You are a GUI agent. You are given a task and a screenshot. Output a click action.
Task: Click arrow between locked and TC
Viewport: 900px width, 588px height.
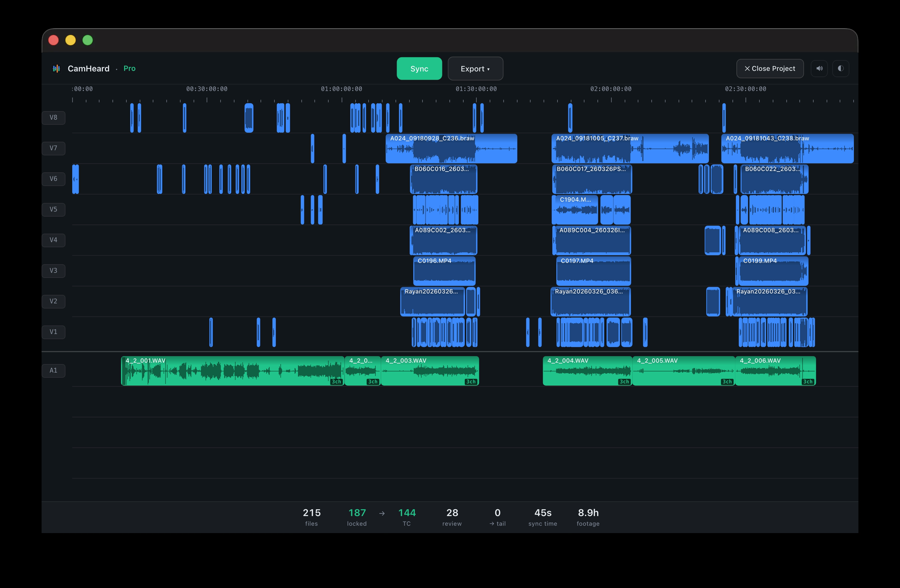[382, 513]
